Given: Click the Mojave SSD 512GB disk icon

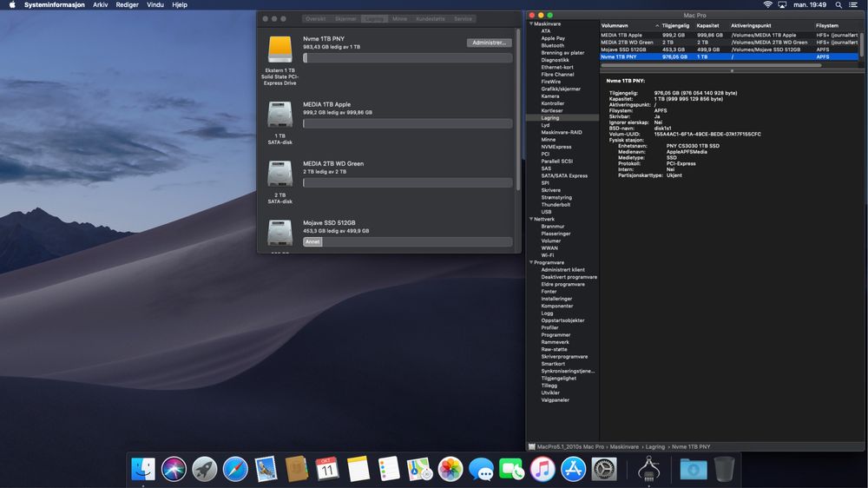Looking at the screenshot, I should 280,233.
